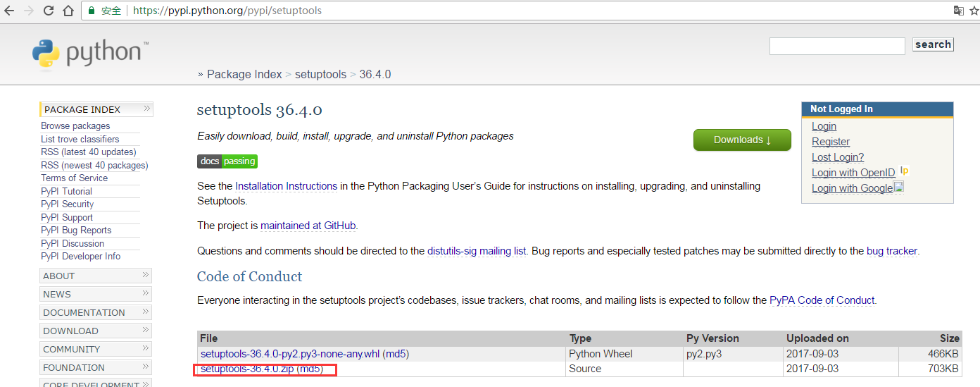Reload the page with the refresh icon

pos(49,11)
